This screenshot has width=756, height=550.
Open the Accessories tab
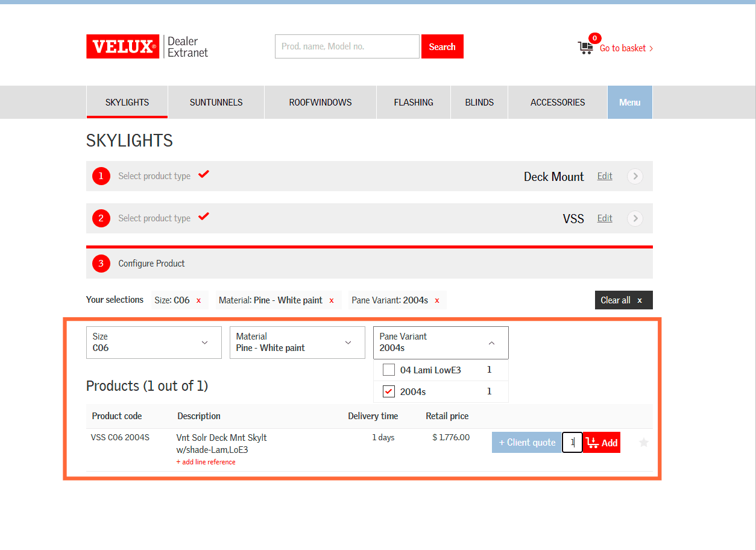click(x=558, y=102)
